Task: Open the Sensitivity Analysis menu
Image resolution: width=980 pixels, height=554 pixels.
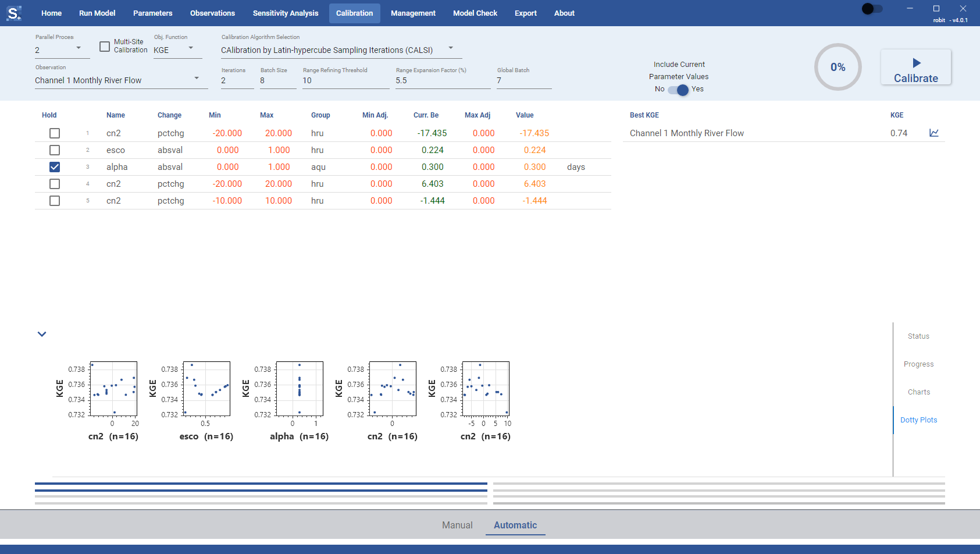Action: [286, 13]
